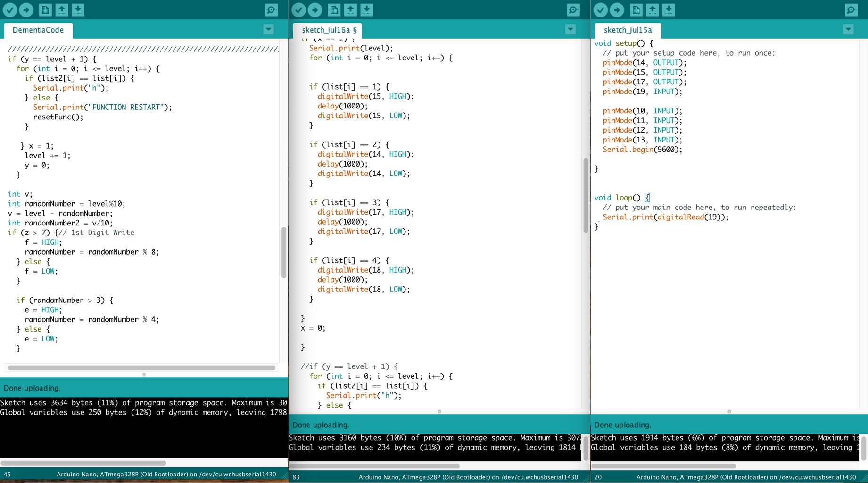Expand tab menu dropdown in DementiaCode window
This screenshot has height=483, width=868.
(268, 30)
